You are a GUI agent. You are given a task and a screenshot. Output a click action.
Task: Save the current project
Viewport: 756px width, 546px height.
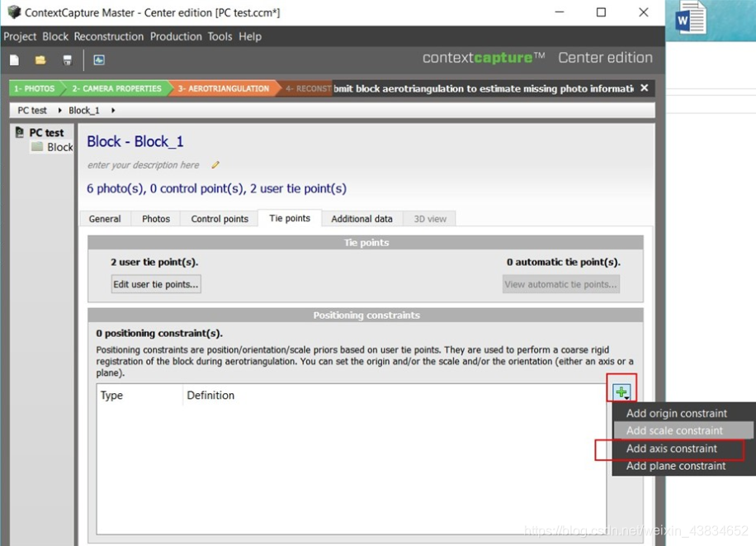coord(66,59)
